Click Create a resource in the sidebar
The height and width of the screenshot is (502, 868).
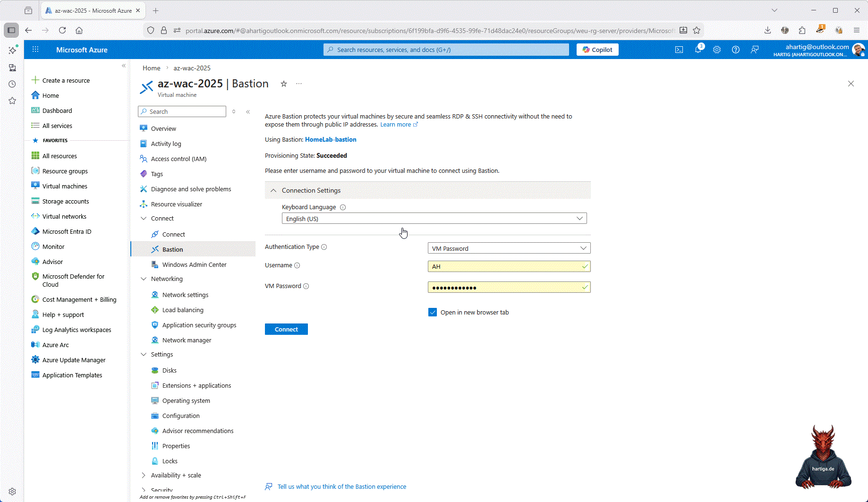[x=66, y=80]
